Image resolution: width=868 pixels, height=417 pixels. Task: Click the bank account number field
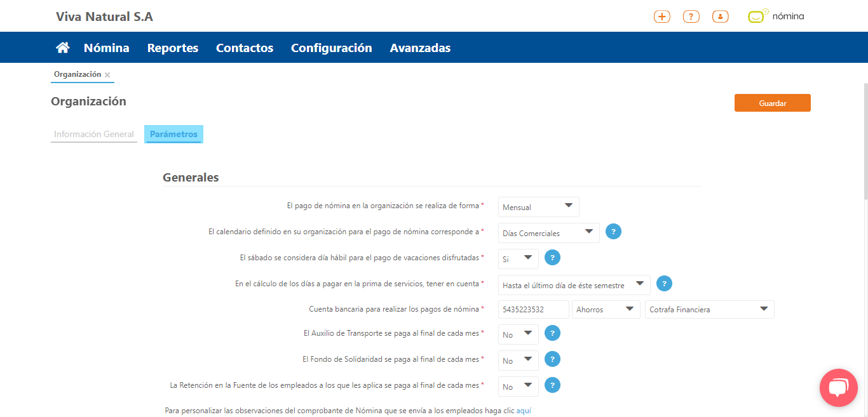533,310
